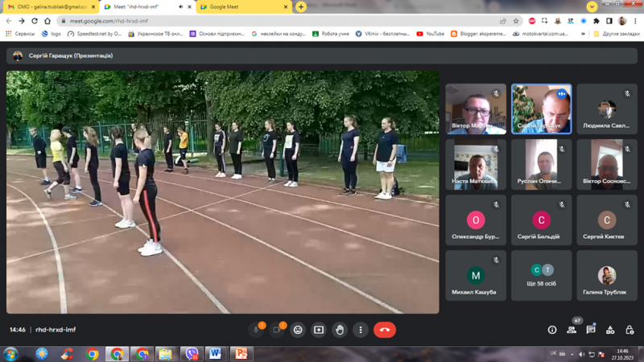The width and height of the screenshot is (644, 362).
Task: Select Віктор Сосновс... participant tile
Action: point(607,164)
